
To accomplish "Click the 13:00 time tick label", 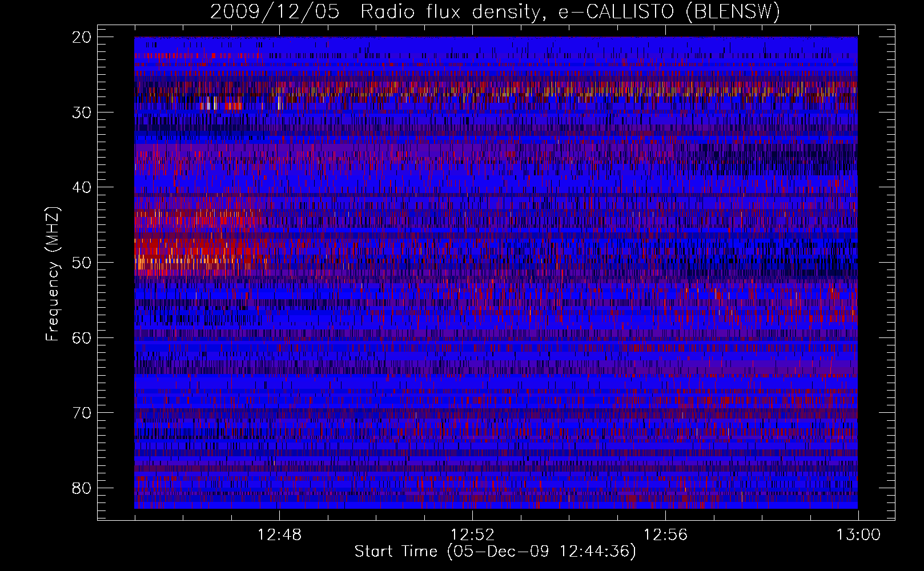I will tap(858, 535).
